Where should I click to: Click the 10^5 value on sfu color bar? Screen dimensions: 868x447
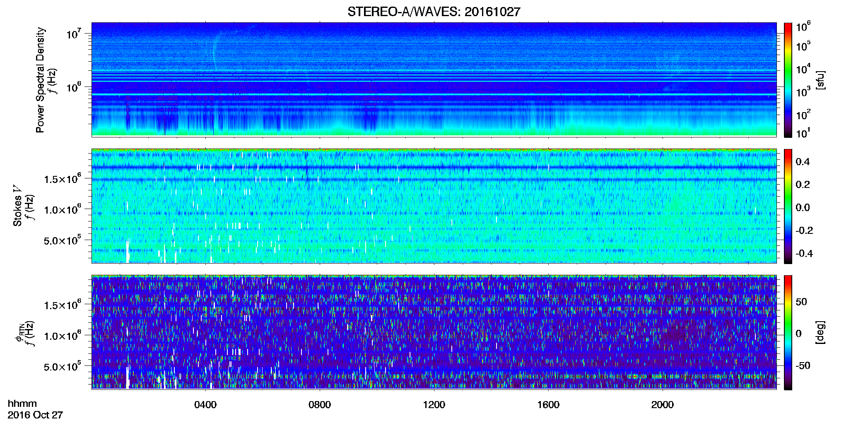click(x=803, y=46)
